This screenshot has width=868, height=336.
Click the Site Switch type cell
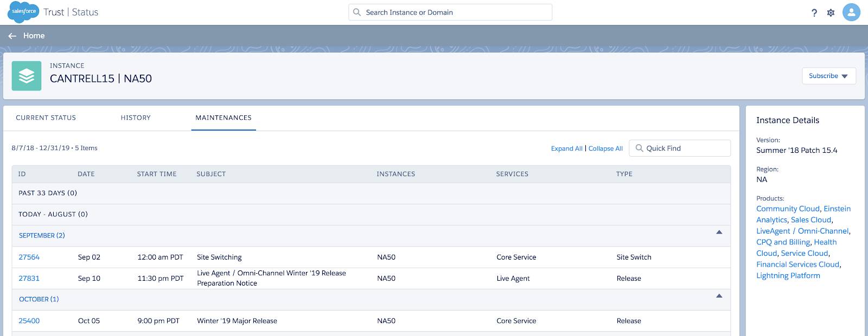634,257
